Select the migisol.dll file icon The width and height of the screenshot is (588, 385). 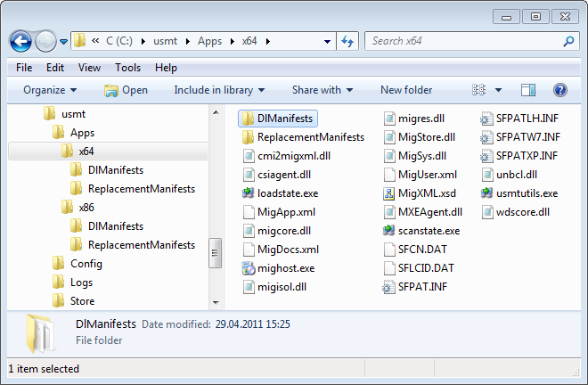(249, 287)
